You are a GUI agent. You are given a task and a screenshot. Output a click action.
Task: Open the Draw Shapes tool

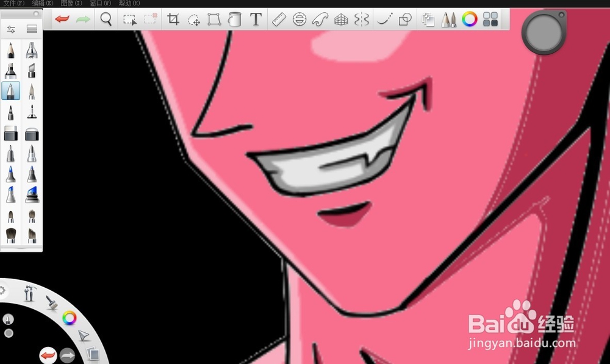tap(405, 19)
